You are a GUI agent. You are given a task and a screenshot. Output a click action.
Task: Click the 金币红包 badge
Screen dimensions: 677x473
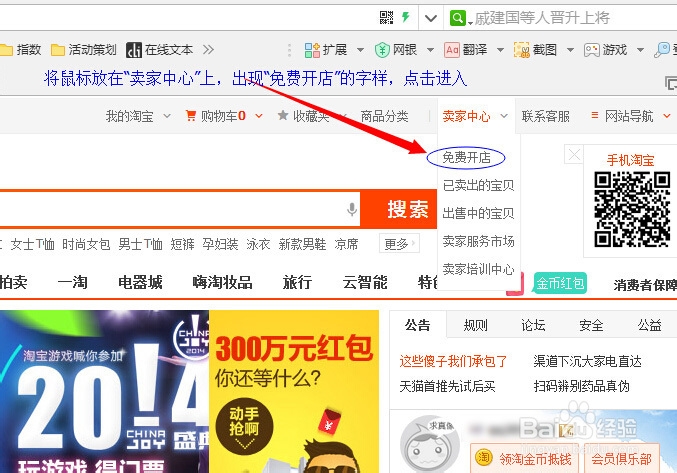coord(560,283)
